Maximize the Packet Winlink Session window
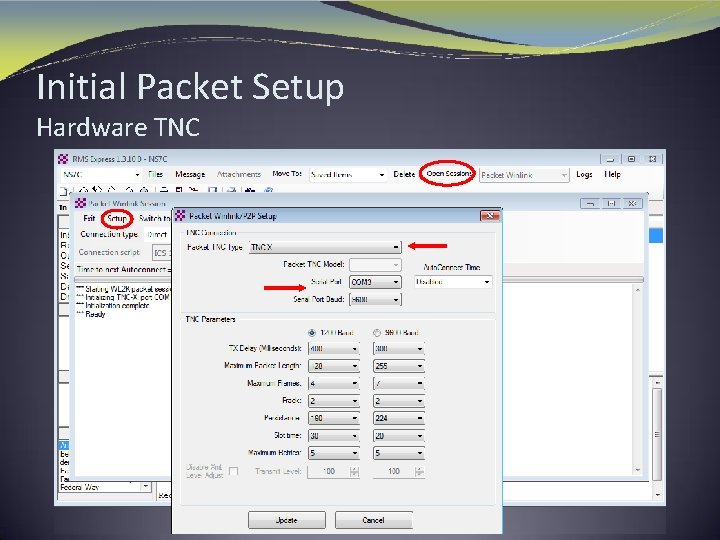The image size is (720, 540). tap(611, 203)
